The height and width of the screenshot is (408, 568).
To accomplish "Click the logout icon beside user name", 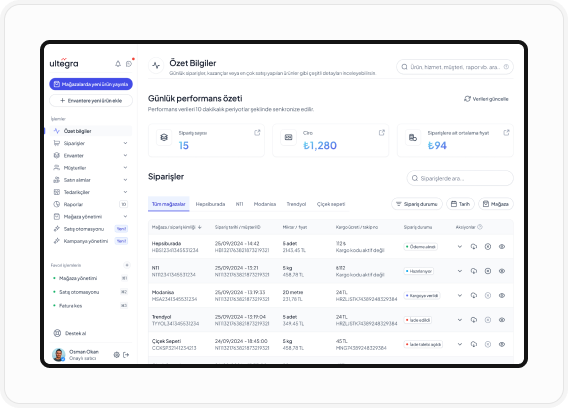I will [x=126, y=355].
